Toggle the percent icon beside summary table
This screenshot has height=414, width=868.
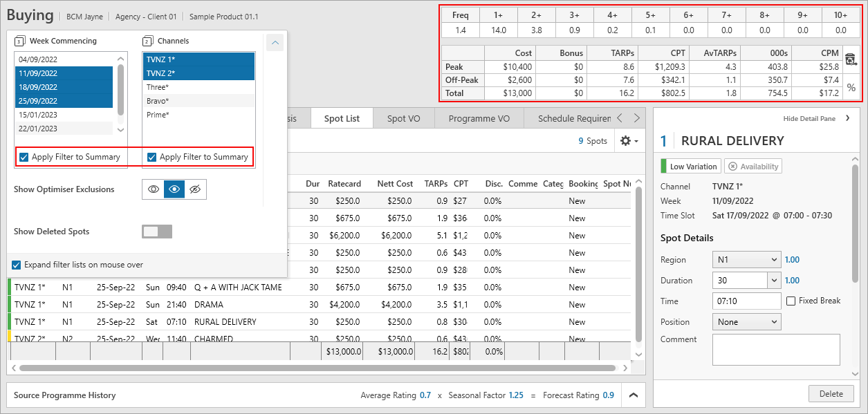851,88
